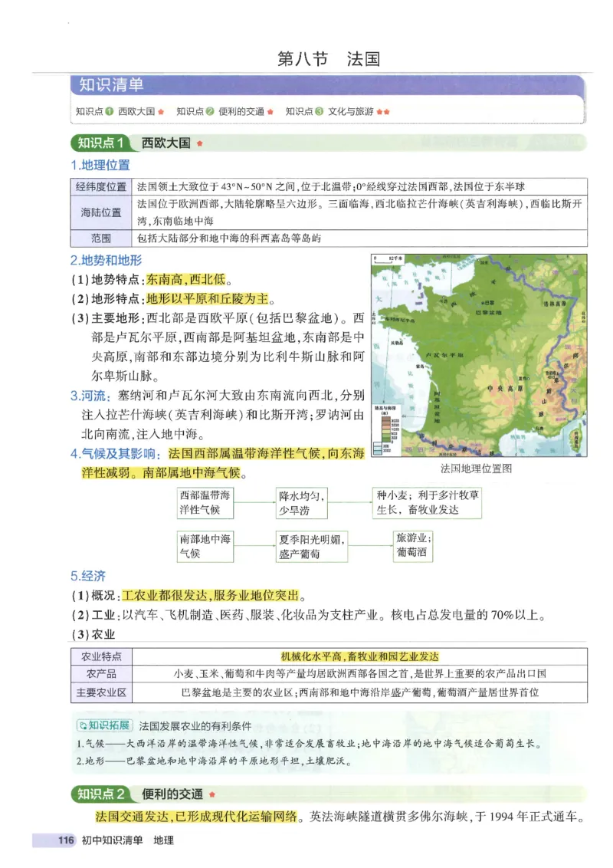Open the 知识点③ 文化与旅游 tab
This screenshot has width=613, height=868.
(352, 109)
